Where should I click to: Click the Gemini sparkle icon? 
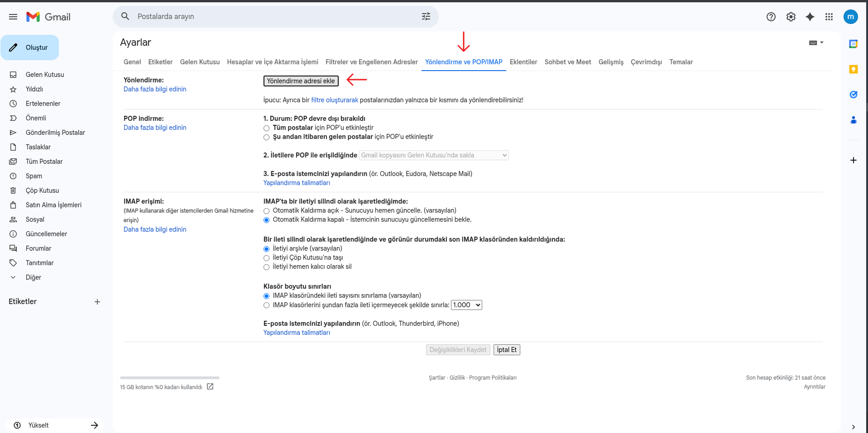click(810, 17)
